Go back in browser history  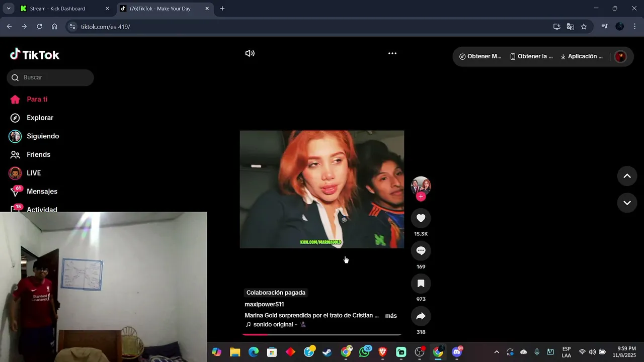[x=9, y=27]
